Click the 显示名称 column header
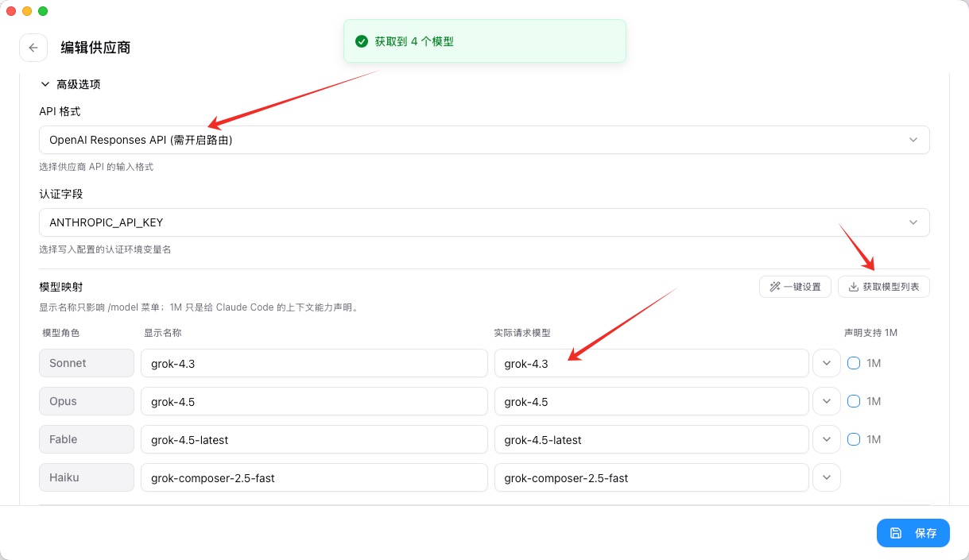Image resolution: width=969 pixels, height=560 pixels. tap(163, 333)
